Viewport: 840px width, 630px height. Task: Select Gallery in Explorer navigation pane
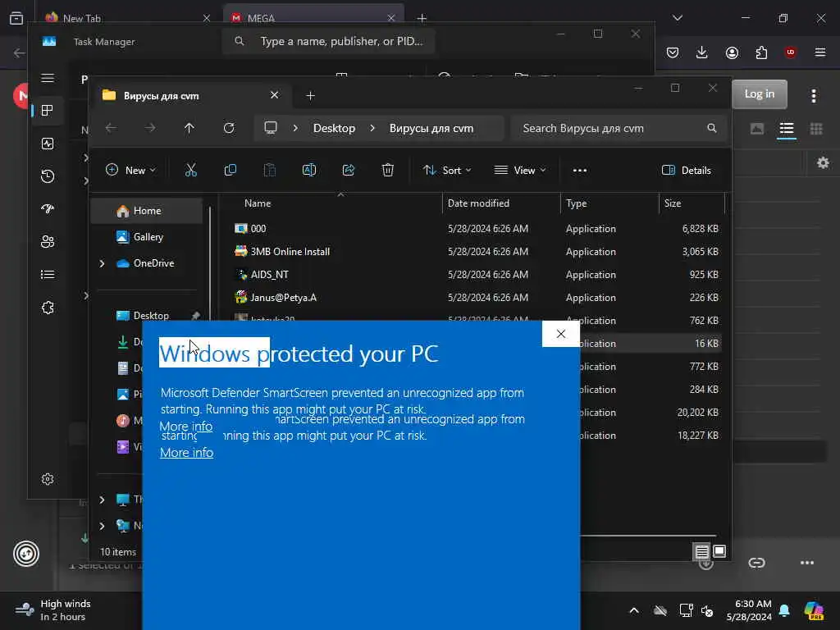point(148,237)
